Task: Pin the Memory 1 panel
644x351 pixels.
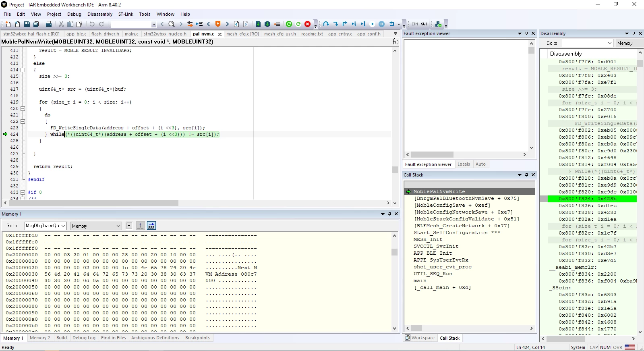Action: click(x=389, y=214)
